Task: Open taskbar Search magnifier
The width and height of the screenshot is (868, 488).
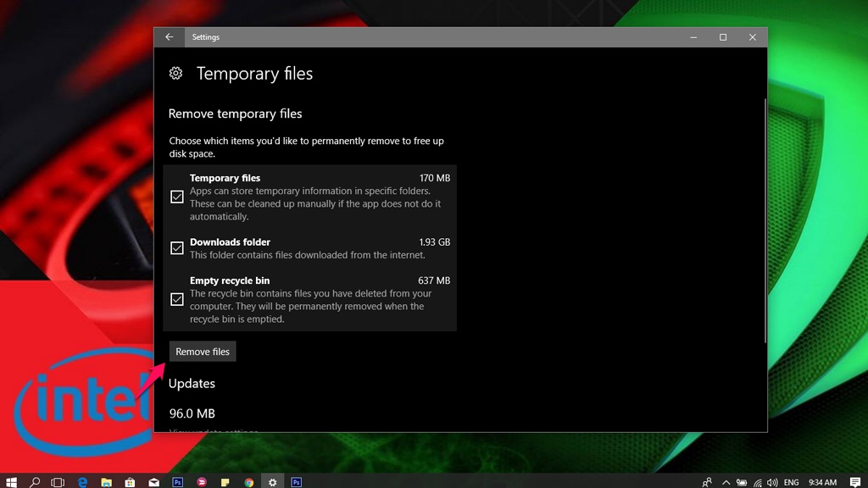Action: coord(35,482)
